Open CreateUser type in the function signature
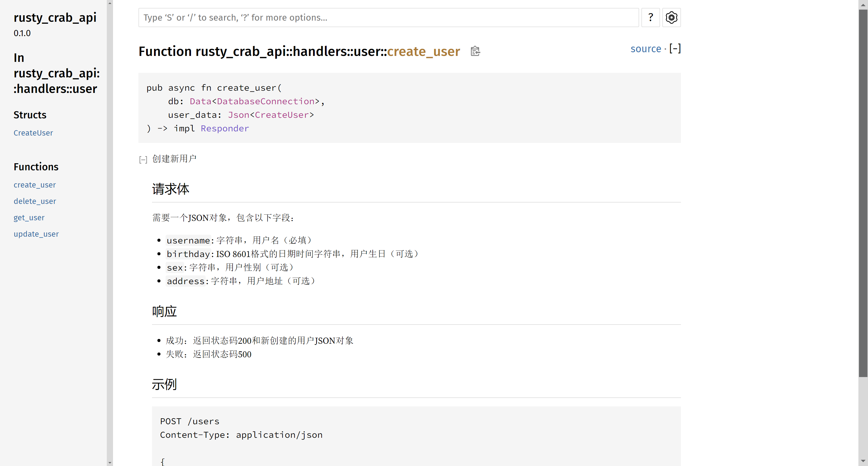 pyautogui.click(x=282, y=115)
